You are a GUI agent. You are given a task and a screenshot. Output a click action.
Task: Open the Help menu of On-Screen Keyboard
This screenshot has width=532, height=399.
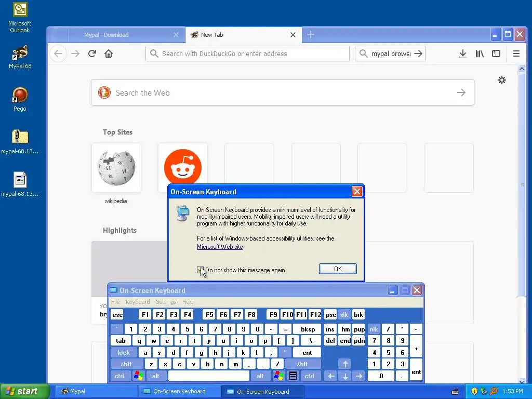click(x=188, y=302)
